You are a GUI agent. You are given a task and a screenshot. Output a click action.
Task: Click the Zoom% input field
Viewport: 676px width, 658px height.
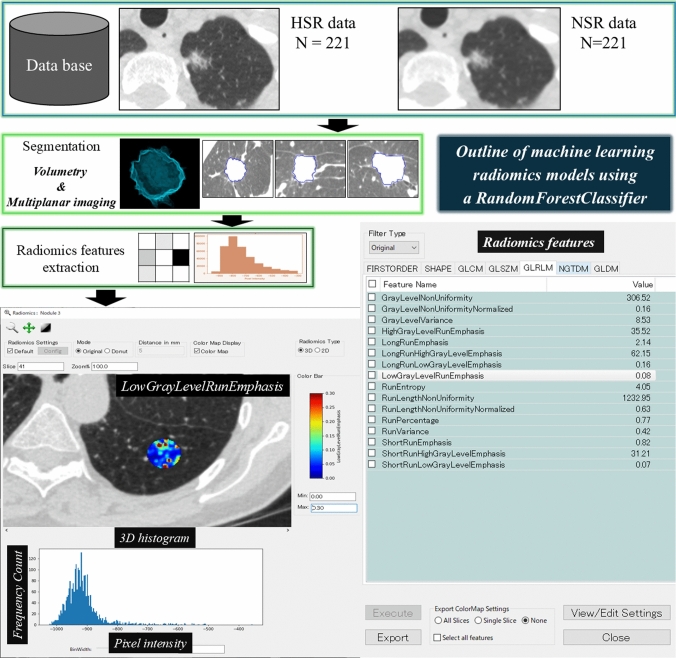point(114,366)
